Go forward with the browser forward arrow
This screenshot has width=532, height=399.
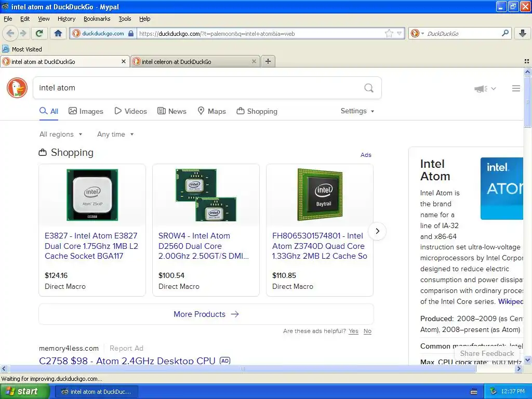[23, 33]
